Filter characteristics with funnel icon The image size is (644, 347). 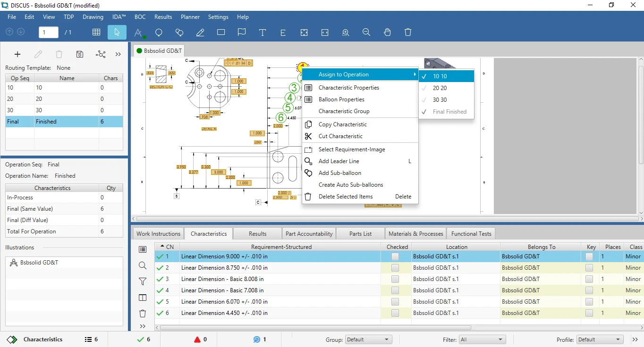click(x=143, y=281)
